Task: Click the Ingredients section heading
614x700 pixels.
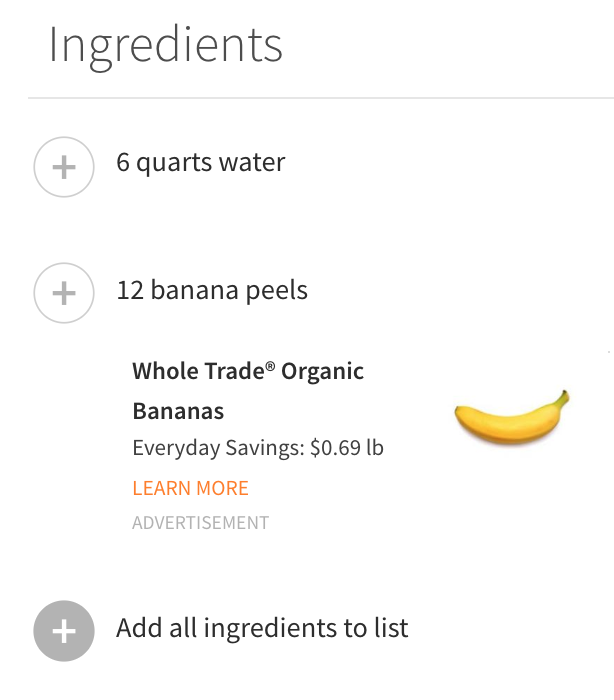Action: click(165, 46)
